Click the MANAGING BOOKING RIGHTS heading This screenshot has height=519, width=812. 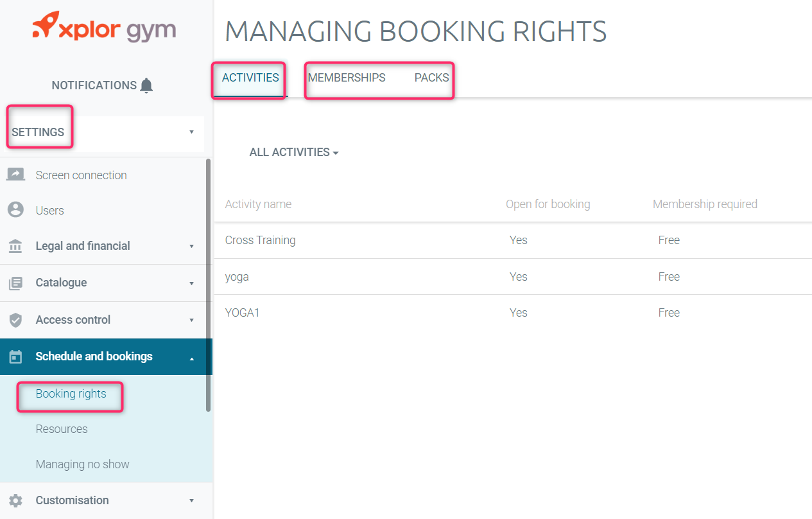point(416,31)
